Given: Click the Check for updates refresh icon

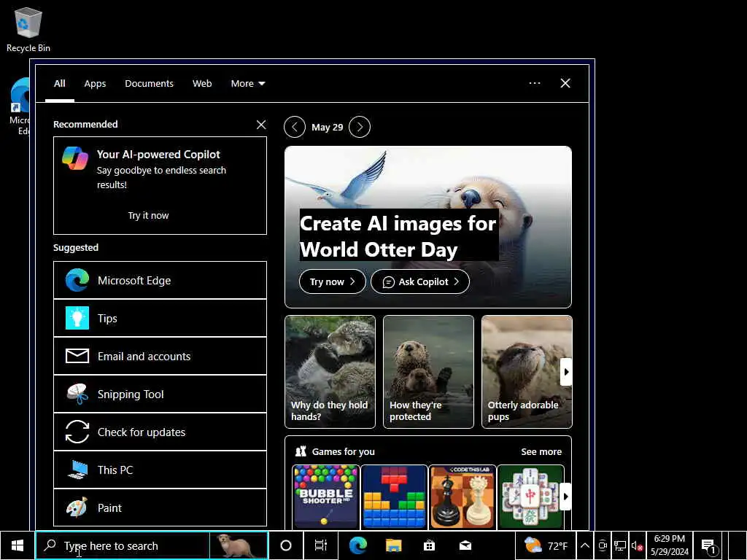Looking at the screenshot, I should click(x=77, y=432).
